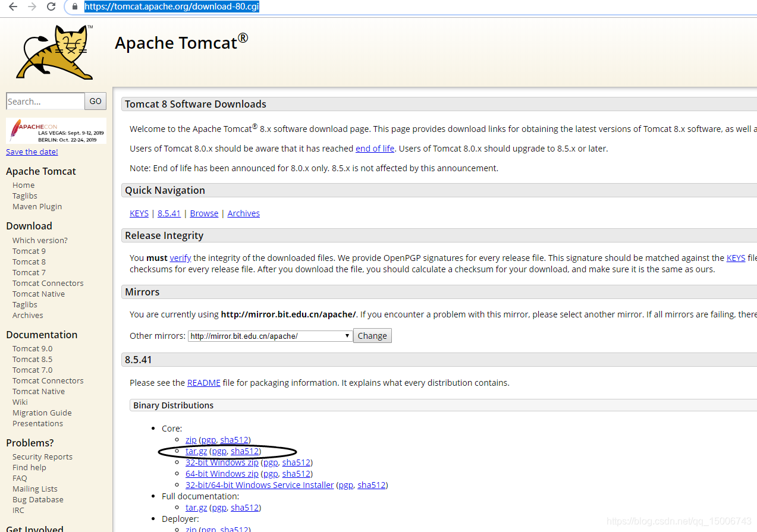Open Taglibs under Apache Tomcat section

pyautogui.click(x=25, y=196)
